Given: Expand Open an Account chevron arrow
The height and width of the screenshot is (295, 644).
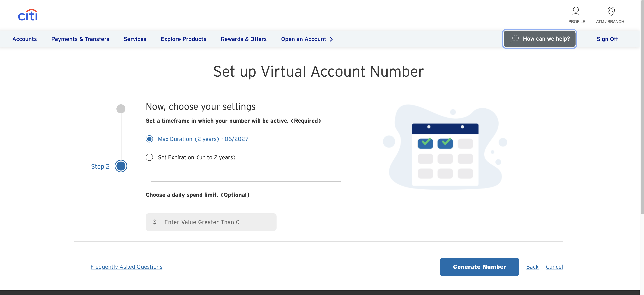Looking at the screenshot, I should click(331, 39).
